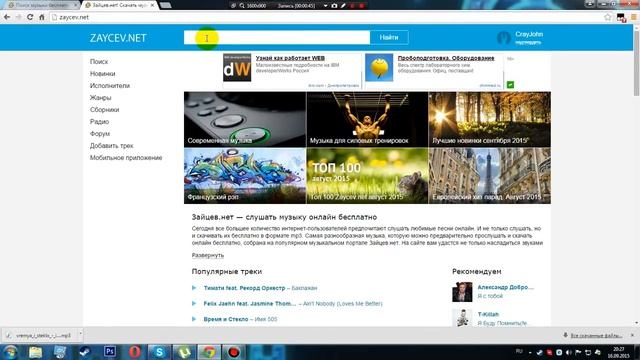The width and height of the screenshot is (640, 360).
Task: Close the downloads bar
Action: 632,335
